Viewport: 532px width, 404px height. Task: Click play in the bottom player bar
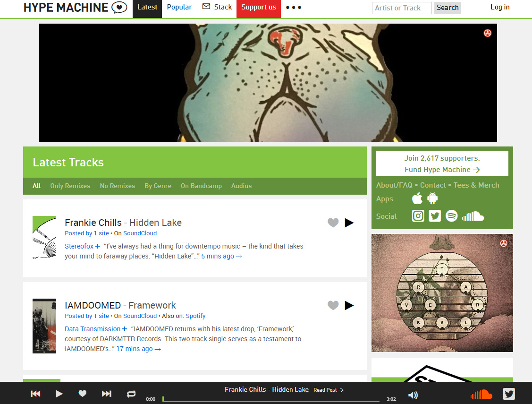(x=59, y=394)
